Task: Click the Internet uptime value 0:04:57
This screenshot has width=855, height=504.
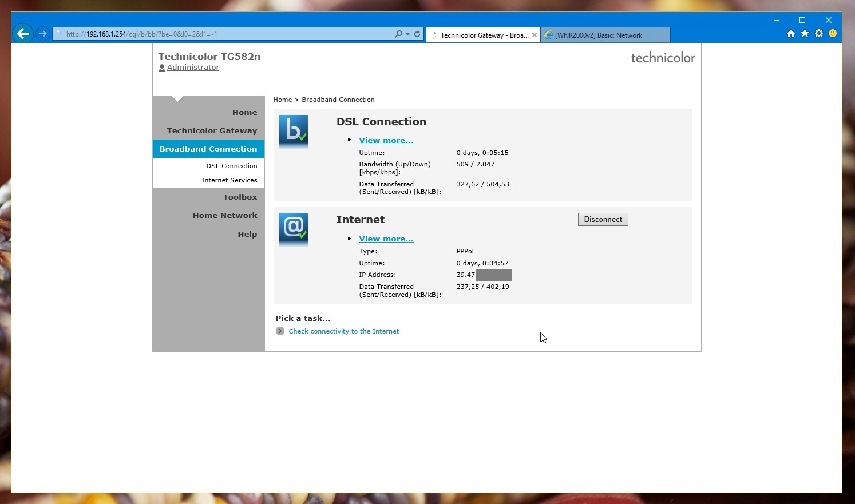Action: (482, 263)
